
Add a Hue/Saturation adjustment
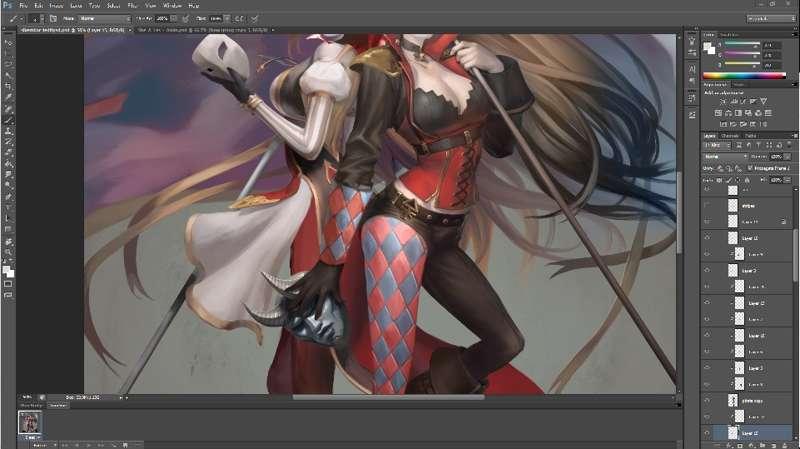718,113
